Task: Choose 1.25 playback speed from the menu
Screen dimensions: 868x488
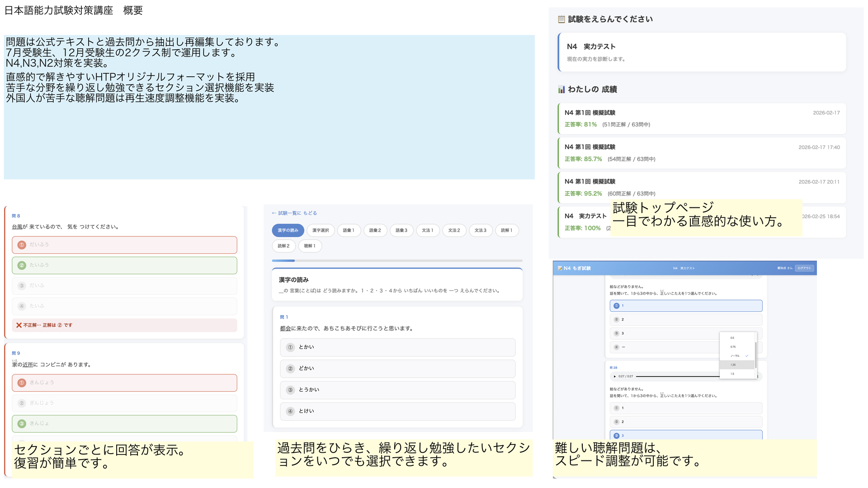Action: [x=733, y=365]
